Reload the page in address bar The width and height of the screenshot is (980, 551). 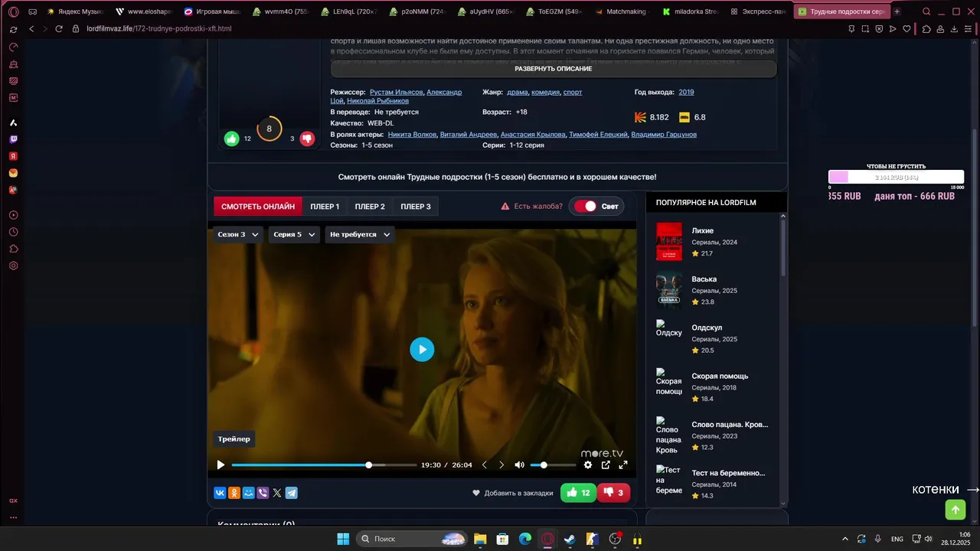[58, 28]
